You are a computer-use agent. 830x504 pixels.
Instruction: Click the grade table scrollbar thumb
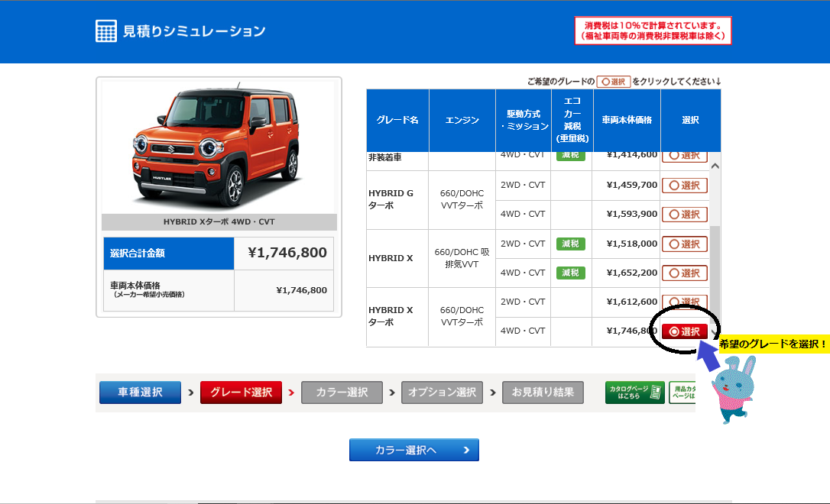[715, 273]
